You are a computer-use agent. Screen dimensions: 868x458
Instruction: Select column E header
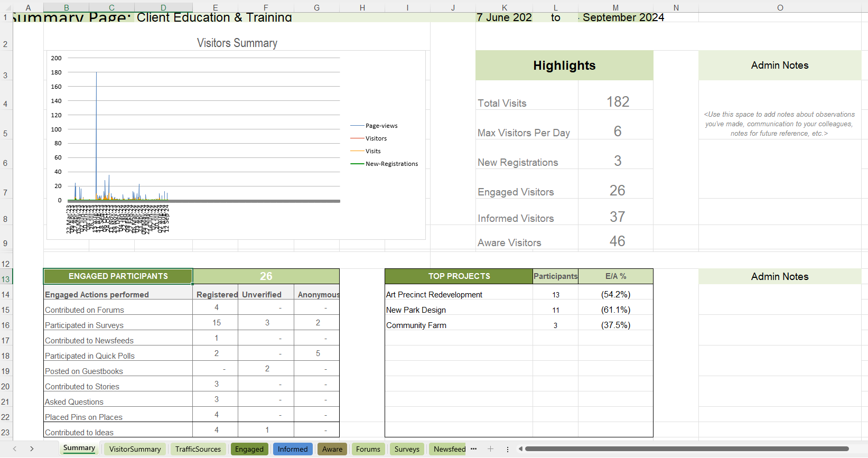coord(216,7)
